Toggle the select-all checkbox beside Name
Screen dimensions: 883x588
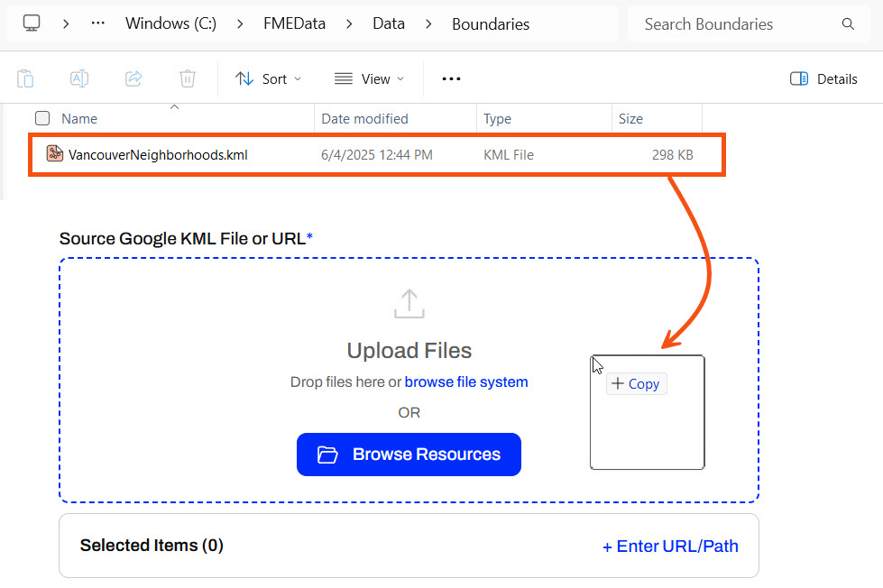click(42, 118)
